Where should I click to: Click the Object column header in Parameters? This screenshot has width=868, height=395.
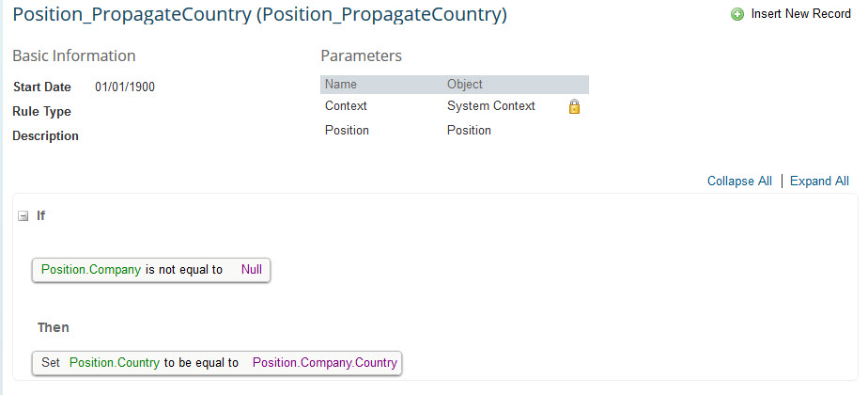tap(465, 85)
